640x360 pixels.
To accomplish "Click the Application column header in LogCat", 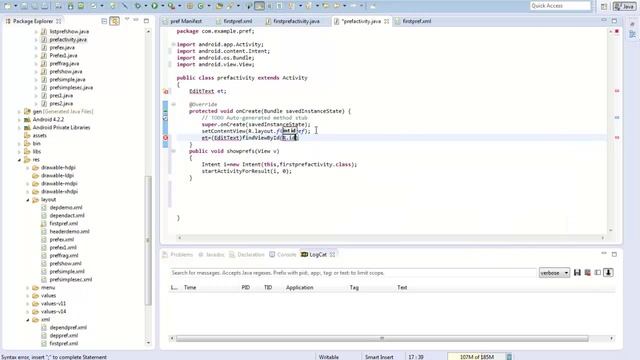I will (x=300, y=287).
